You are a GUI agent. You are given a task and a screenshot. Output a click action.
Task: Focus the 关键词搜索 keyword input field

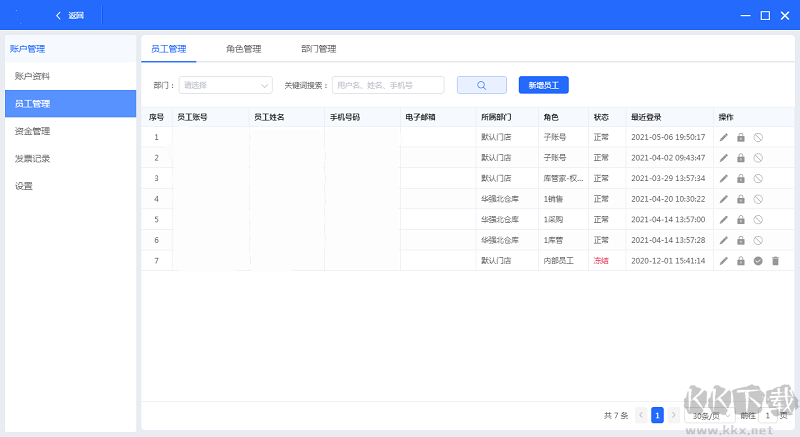(x=388, y=85)
